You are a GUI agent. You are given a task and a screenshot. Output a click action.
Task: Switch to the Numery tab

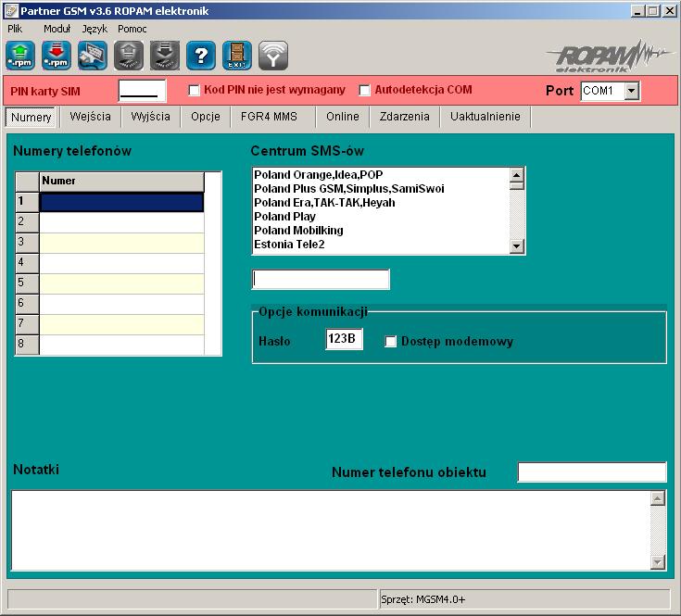point(31,118)
